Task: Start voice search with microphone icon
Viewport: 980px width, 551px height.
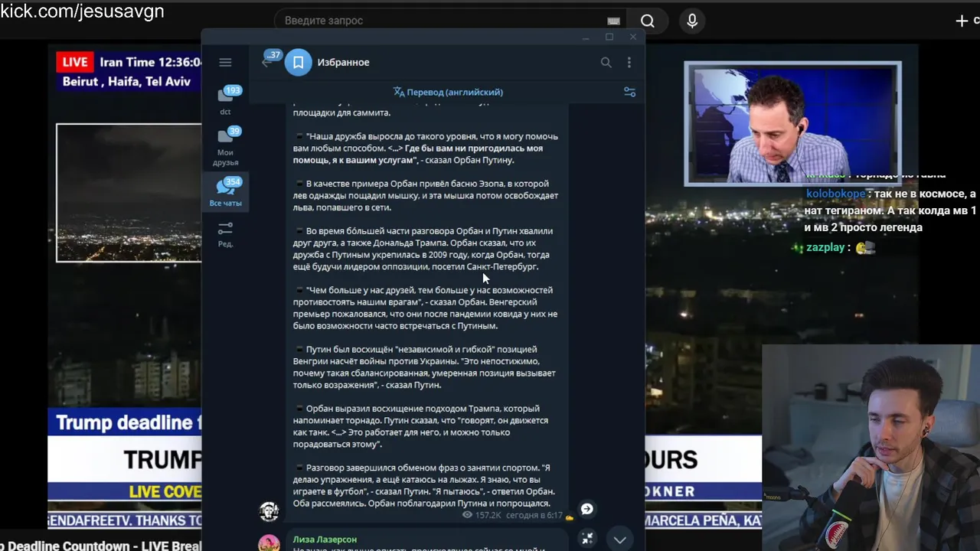Action: coord(692,21)
